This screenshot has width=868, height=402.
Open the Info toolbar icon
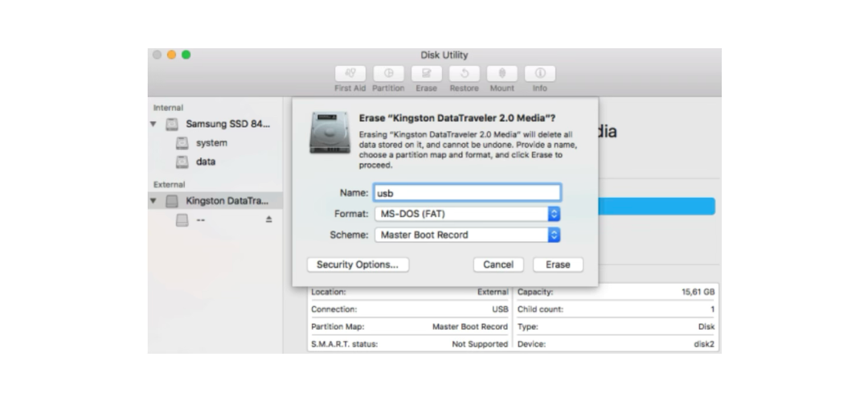(539, 74)
